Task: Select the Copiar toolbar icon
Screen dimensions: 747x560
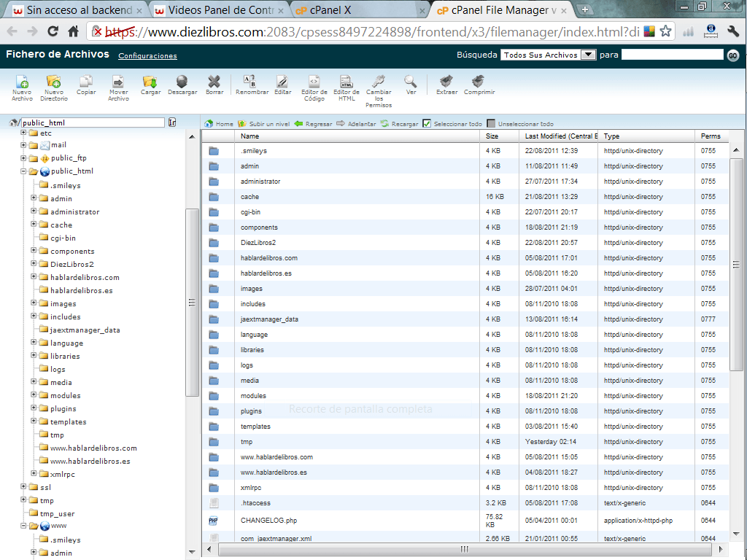Action: pyautogui.click(x=86, y=85)
